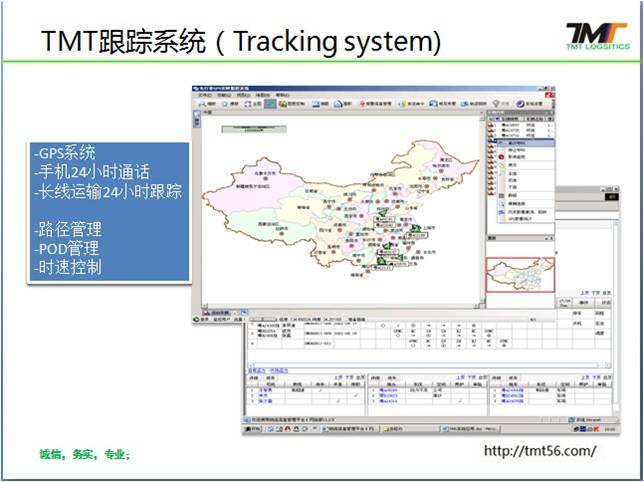Viewport: 644px width, 482px height.
Task: Click the '-时速控制' bullet text
Action: coord(67,267)
